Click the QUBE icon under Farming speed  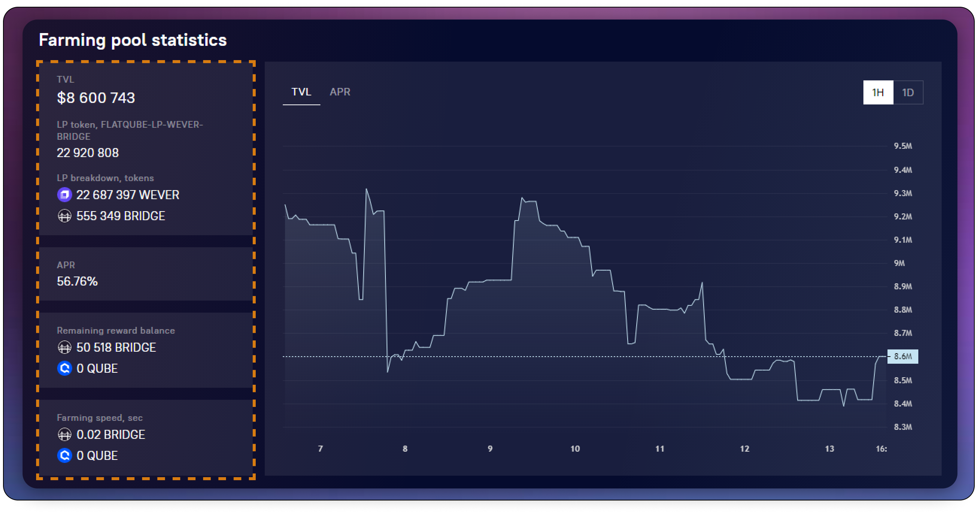coord(64,455)
